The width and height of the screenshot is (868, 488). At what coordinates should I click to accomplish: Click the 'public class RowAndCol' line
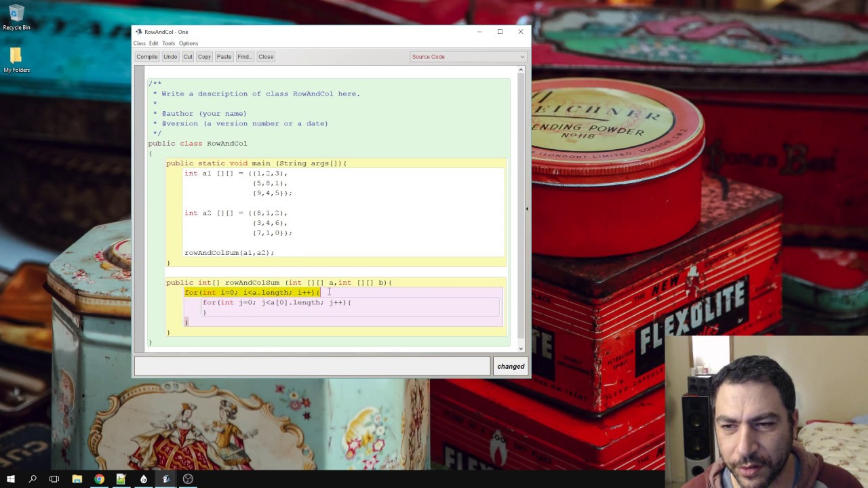click(x=197, y=144)
